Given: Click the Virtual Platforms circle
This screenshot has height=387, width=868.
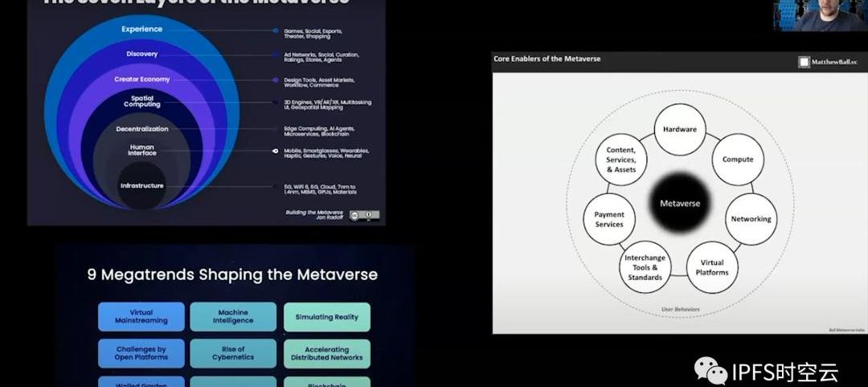Looking at the screenshot, I should tap(711, 267).
